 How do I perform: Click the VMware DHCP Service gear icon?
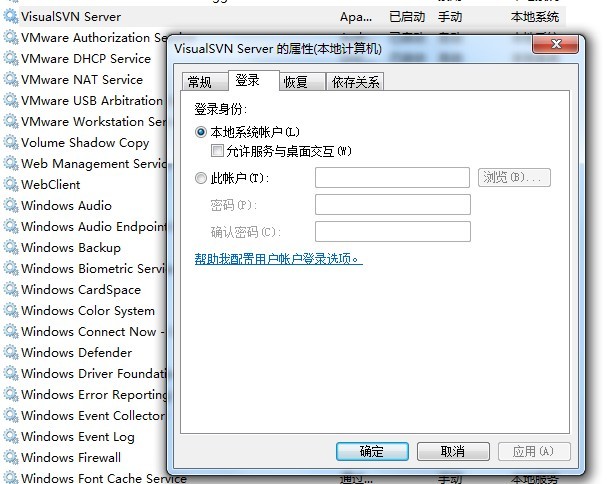click(11, 58)
